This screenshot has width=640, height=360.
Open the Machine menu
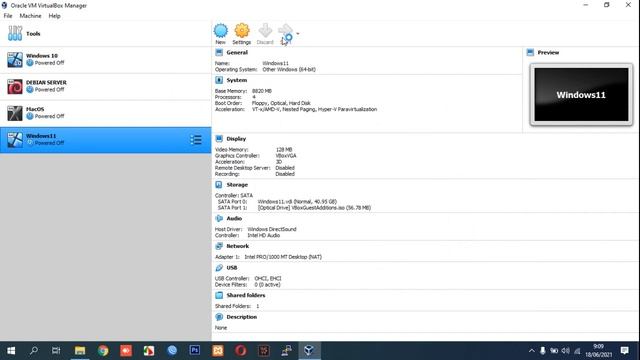click(x=30, y=16)
